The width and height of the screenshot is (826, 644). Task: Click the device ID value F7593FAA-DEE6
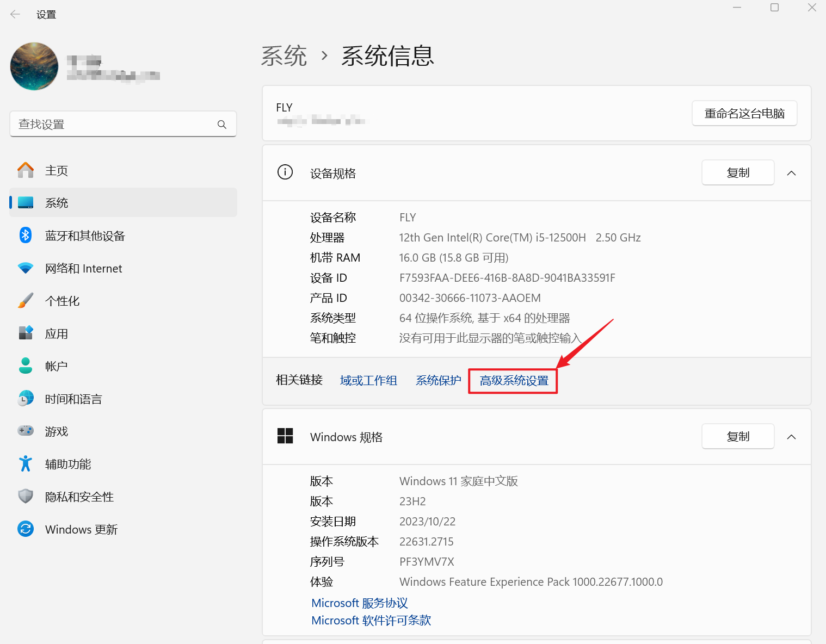click(507, 278)
